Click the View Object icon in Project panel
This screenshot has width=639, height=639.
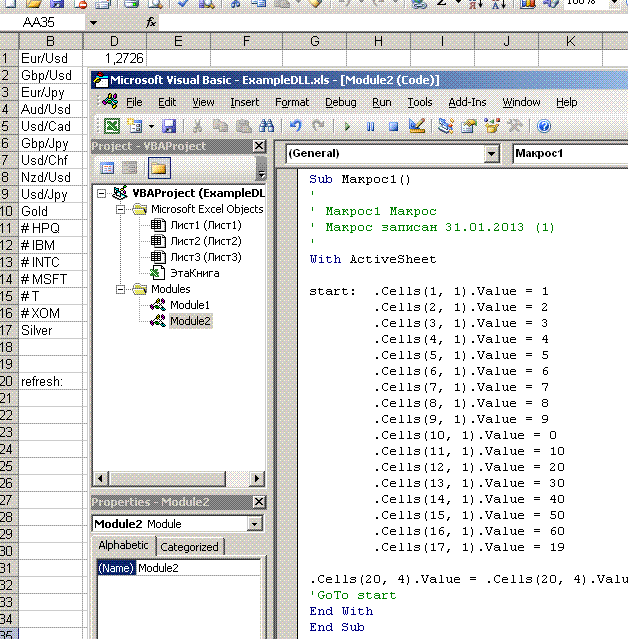click(x=130, y=168)
